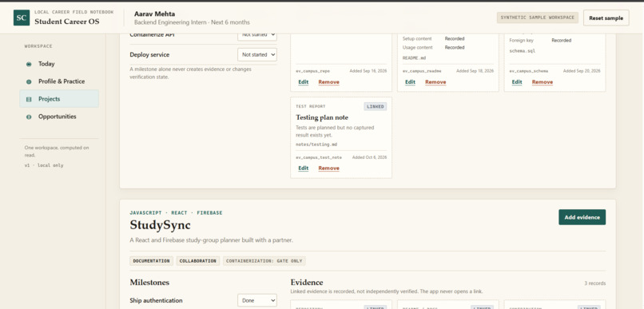Remove the ev_campus_repo evidence

[328, 82]
